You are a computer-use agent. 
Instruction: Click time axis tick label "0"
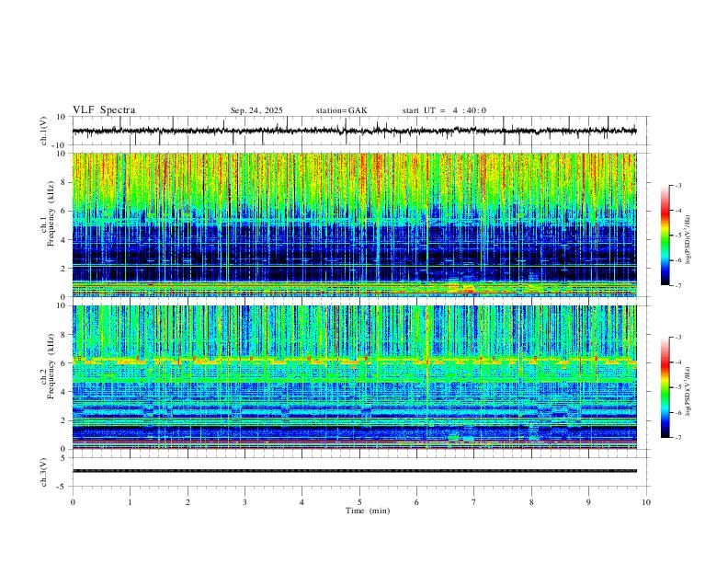(73, 502)
